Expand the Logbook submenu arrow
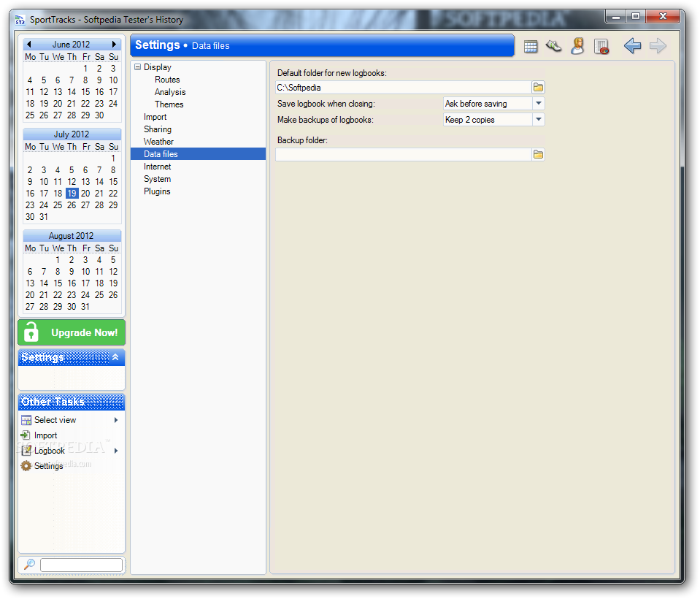Image resolution: width=700 pixels, height=599 pixels. 116,451
